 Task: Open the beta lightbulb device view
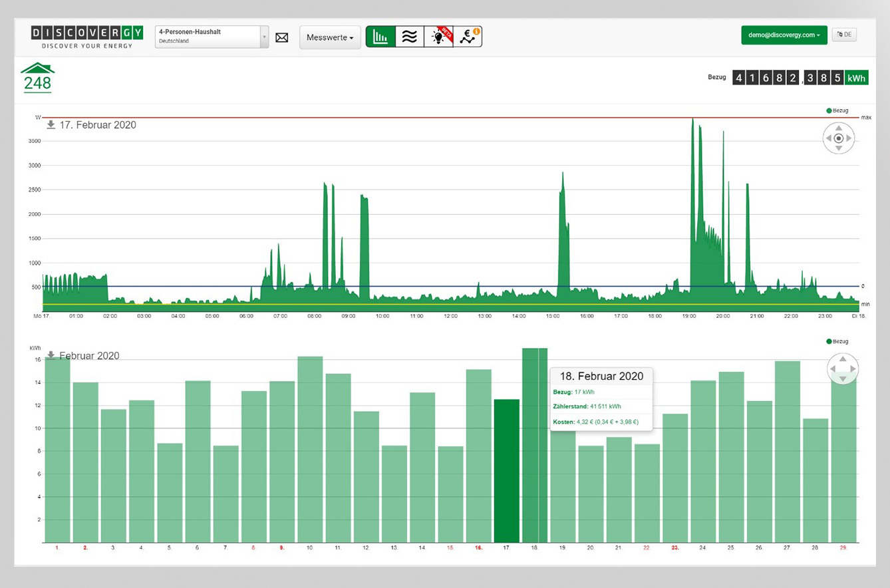[439, 37]
